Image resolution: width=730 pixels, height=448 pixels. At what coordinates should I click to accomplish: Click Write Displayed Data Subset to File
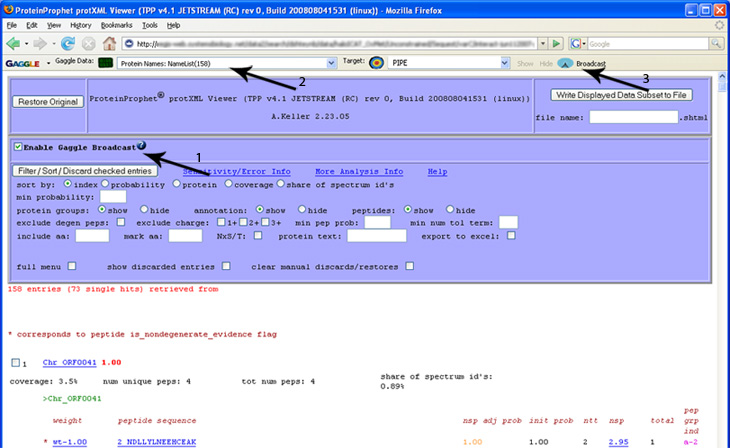621,95
